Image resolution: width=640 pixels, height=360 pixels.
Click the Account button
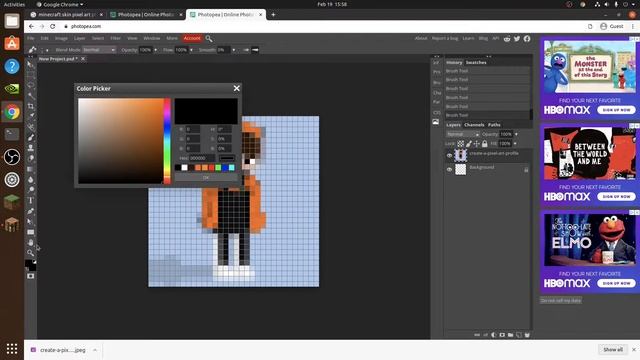192,38
